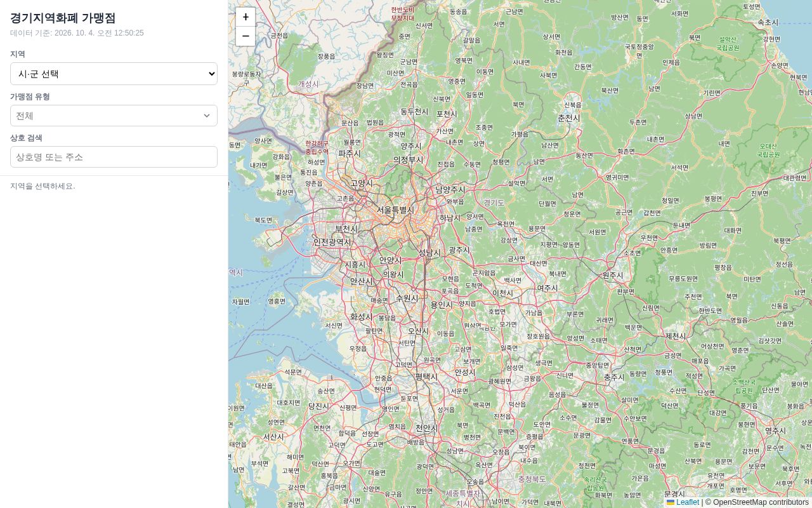
Task: Click the 포천시 label on the map
Action: click(447, 114)
